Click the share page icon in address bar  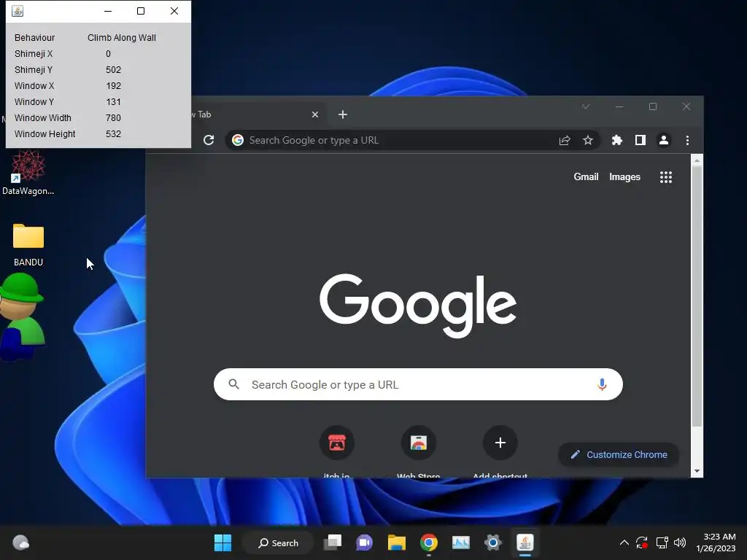[x=565, y=140]
